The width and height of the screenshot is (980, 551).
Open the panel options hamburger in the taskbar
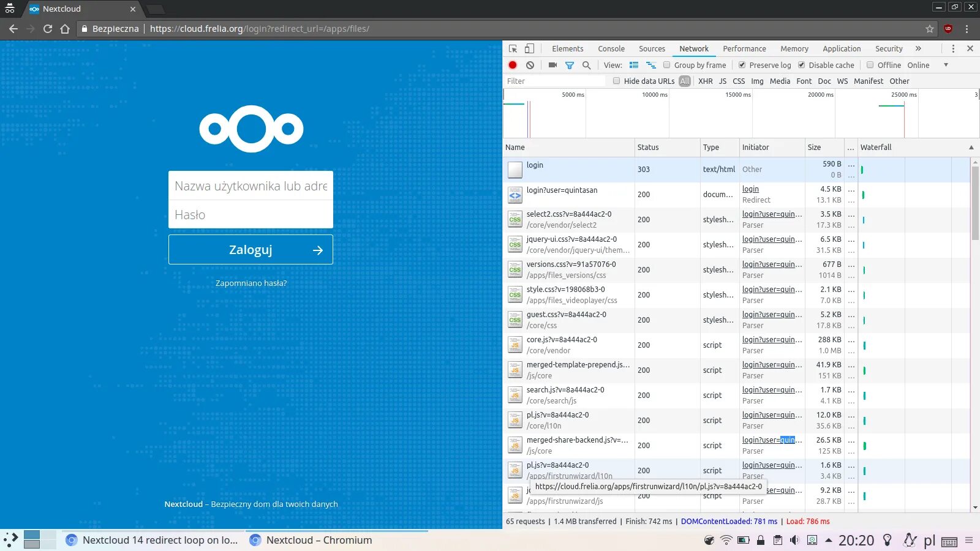(x=969, y=540)
